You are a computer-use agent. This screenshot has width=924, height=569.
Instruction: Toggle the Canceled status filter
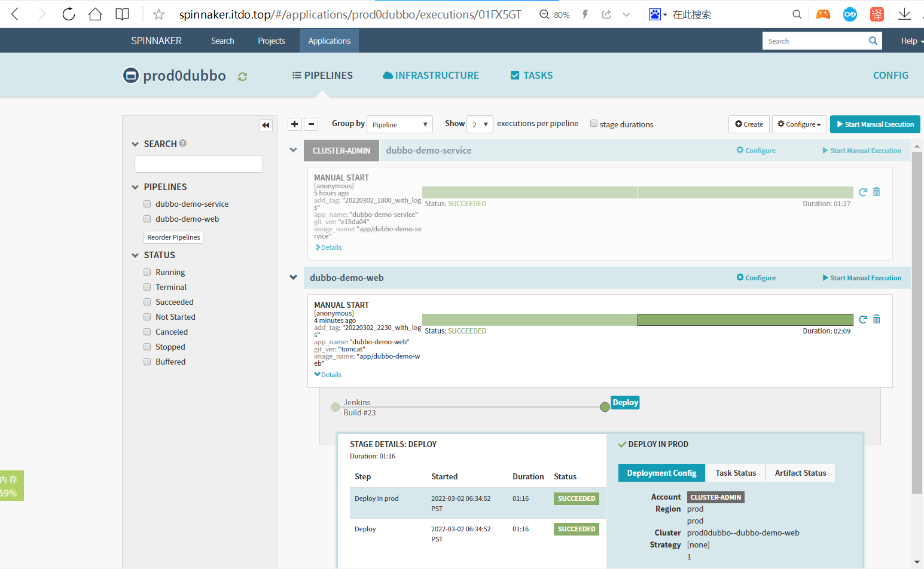coord(147,332)
